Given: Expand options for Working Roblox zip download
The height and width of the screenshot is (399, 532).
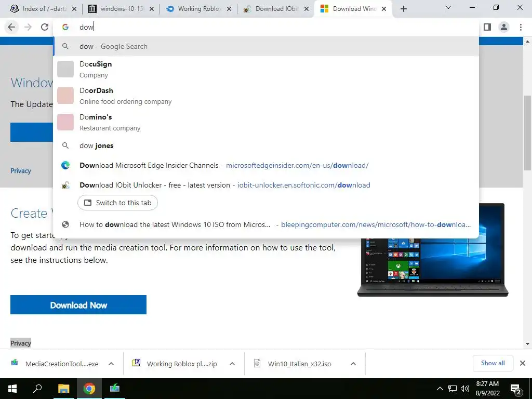Looking at the screenshot, I should (232, 364).
